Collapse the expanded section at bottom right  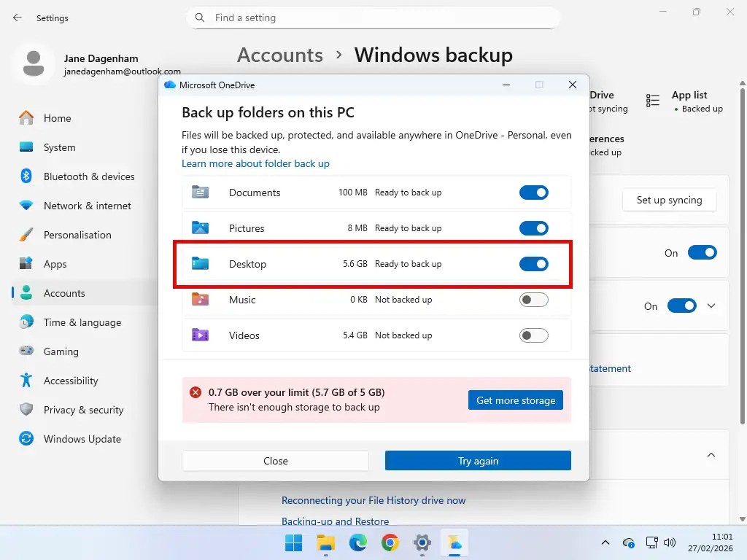(x=711, y=454)
